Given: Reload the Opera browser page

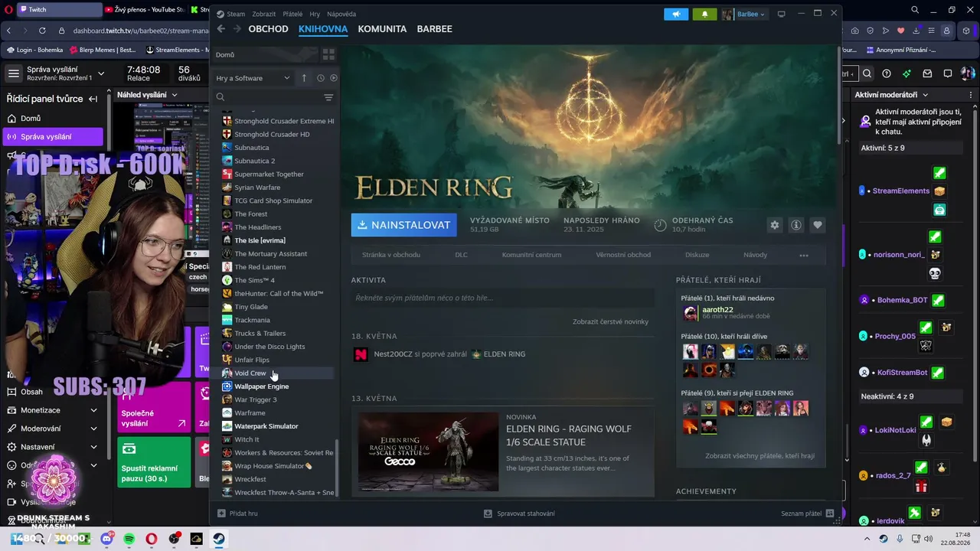Looking at the screenshot, I should [x=41, y=31].
